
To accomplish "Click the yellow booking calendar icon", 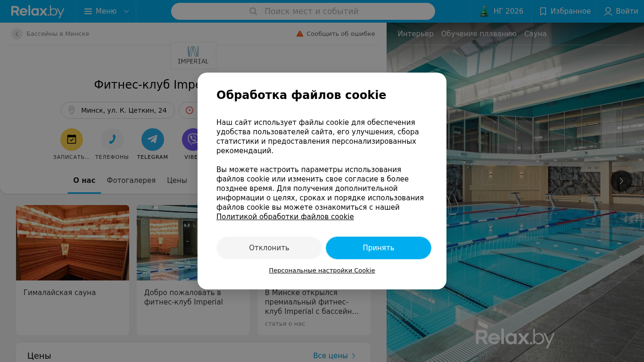I will [72, 140].
